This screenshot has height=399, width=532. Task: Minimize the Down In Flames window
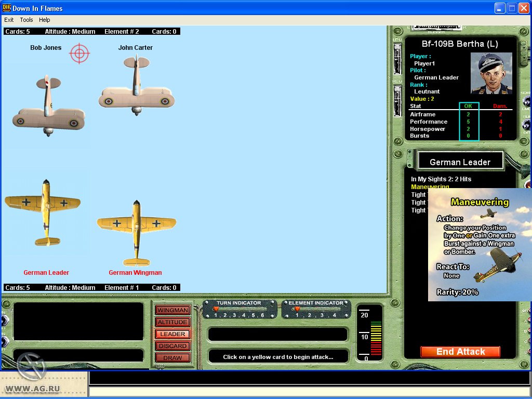[x=499, y=8]
